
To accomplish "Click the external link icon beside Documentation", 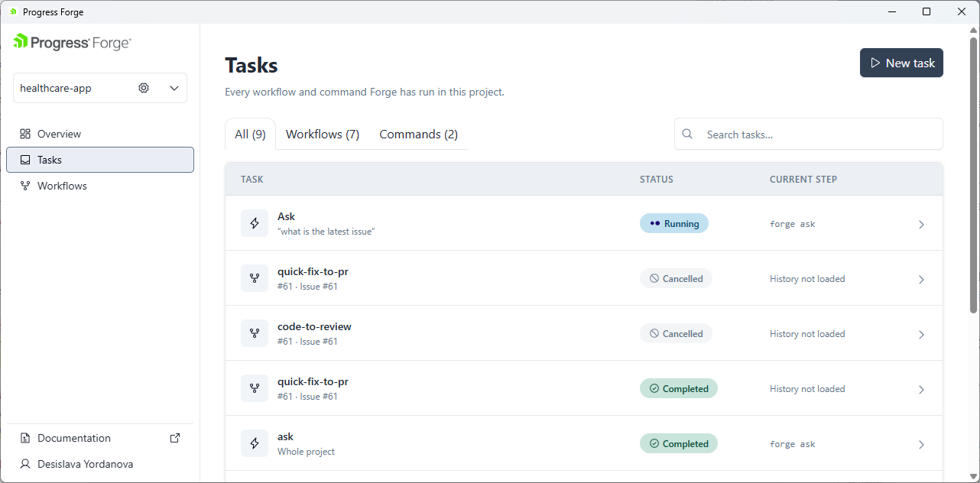I will pyautogui.click(x=175, y=438).
